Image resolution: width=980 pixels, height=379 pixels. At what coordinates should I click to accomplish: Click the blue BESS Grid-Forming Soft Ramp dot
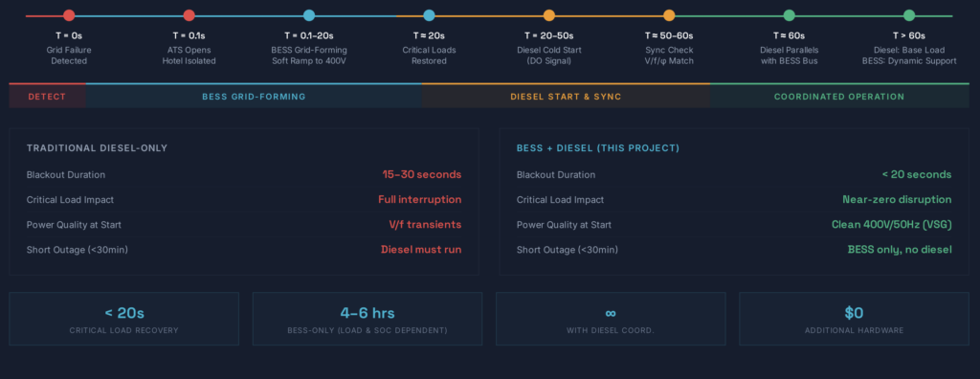[x=309, y=15]
